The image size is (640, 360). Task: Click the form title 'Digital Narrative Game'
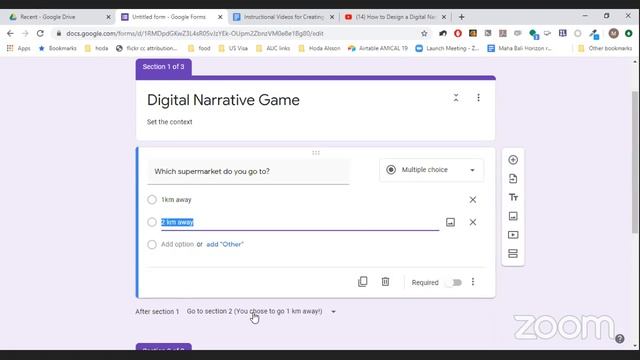tap(223, 100)
